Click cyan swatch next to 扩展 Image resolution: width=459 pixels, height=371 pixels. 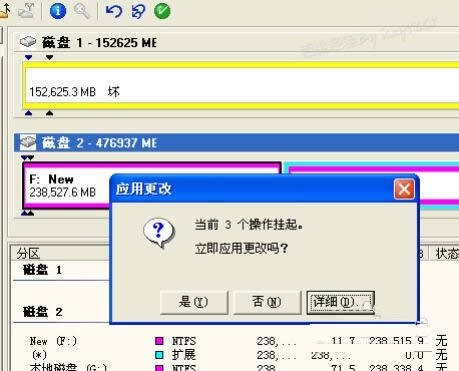160,355
